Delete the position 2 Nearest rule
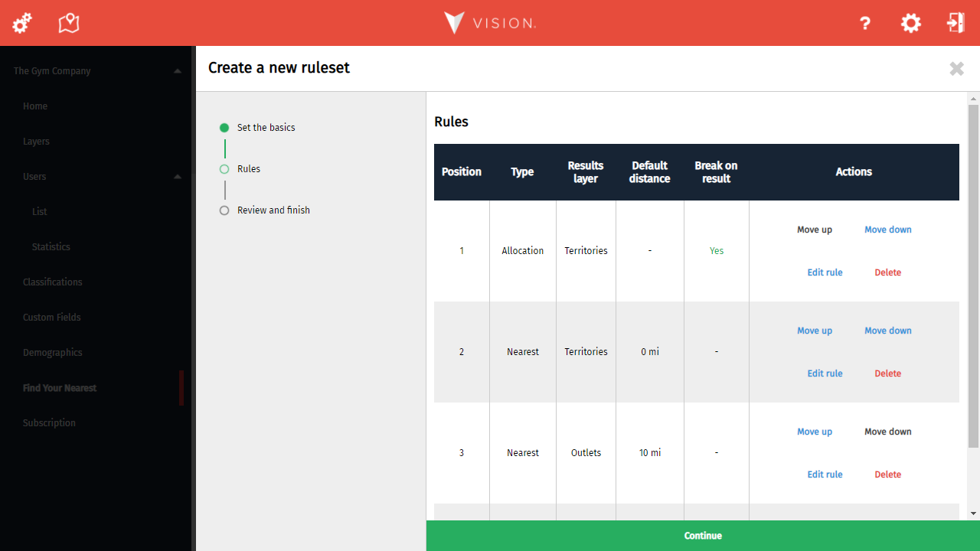The height and width of the screenshot is (551, 980). (887, 373)
